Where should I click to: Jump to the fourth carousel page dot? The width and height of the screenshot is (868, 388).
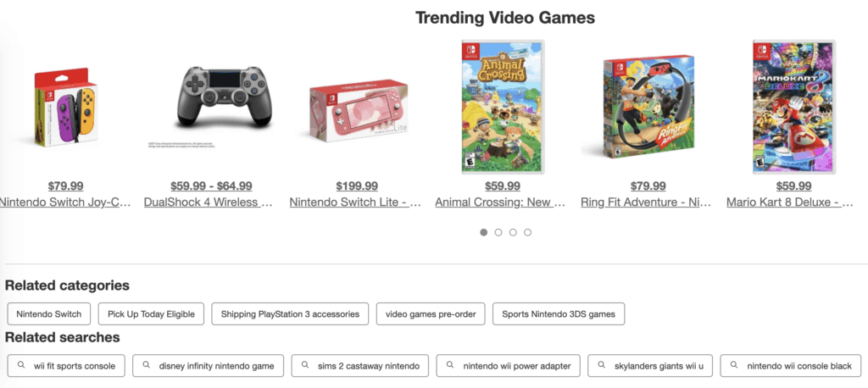point(527,232)
